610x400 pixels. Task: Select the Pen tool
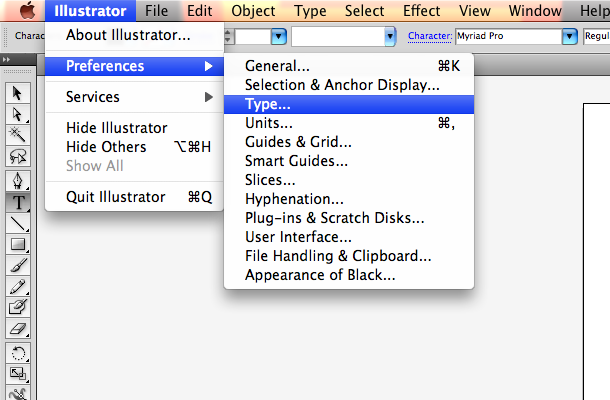tap(18, 181)
